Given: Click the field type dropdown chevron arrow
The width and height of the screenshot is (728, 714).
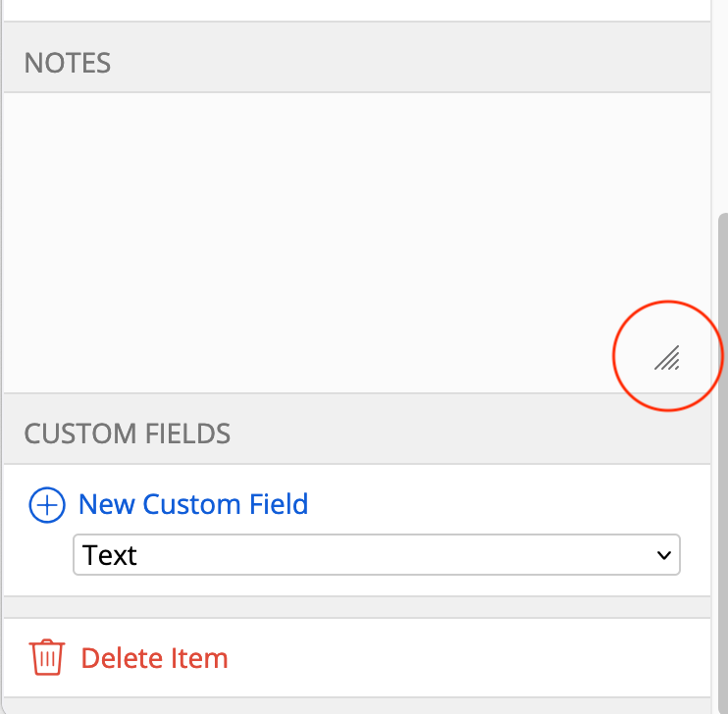Looking at the screenshot, I should click(x=663, y=555).
